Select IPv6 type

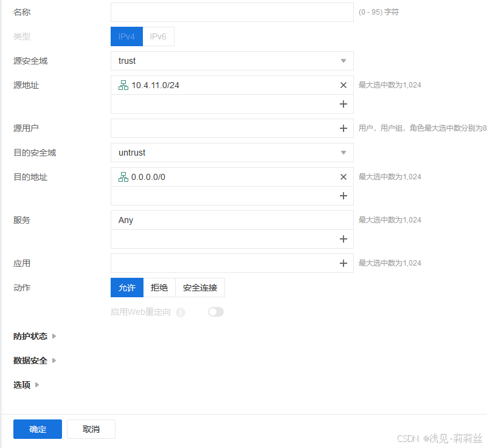pos(159,36)
